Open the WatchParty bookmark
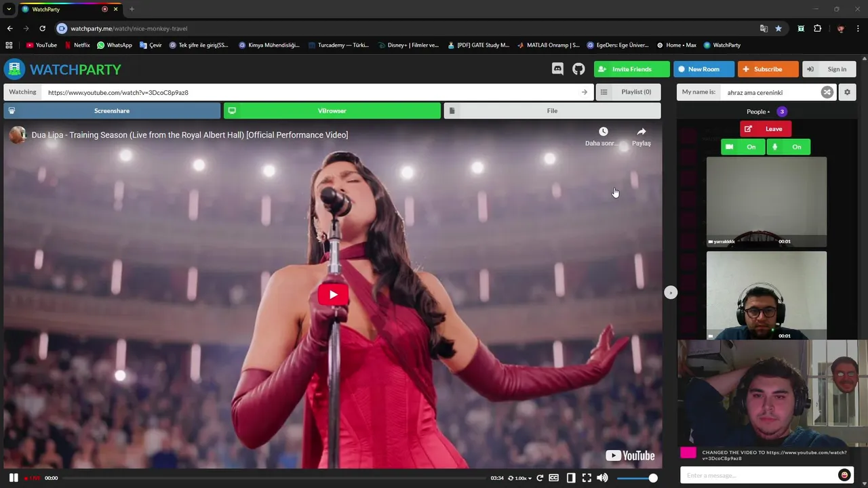 tap(722, 45)
